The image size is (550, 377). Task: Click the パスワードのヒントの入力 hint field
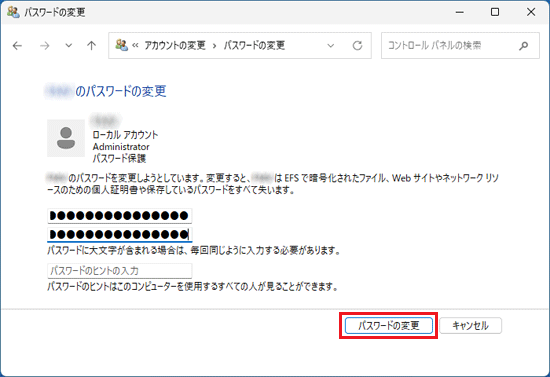tap(120, 271)
